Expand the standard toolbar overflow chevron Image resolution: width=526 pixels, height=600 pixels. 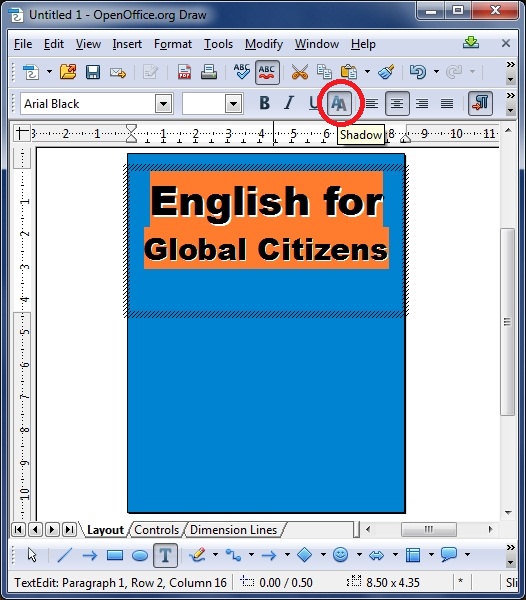510,64
